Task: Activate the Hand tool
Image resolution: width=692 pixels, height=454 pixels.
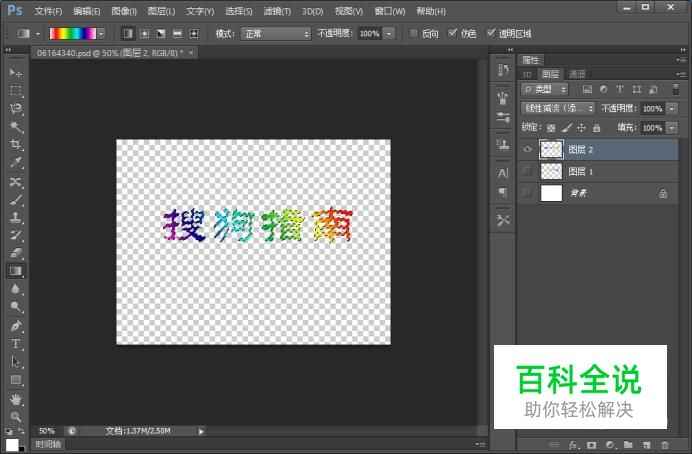Action: [x=15, y=398]
